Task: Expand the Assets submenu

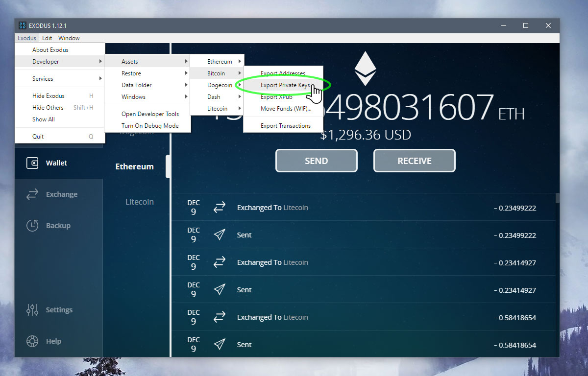Action: [147, 62]
